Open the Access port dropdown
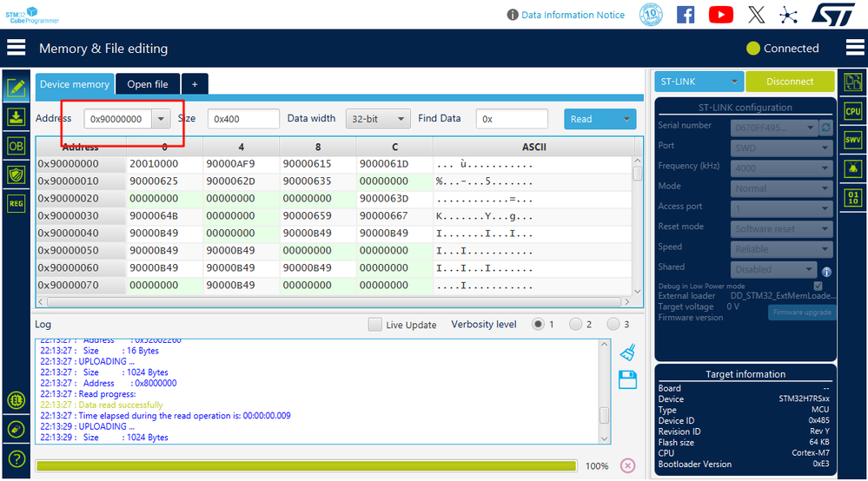 [781, 208]
